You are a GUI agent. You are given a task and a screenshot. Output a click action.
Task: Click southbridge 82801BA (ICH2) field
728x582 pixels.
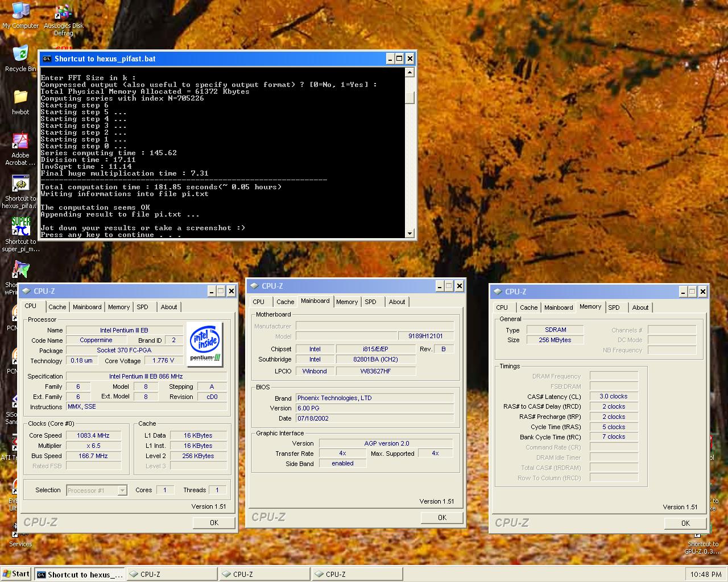click(x=375, y=359)
